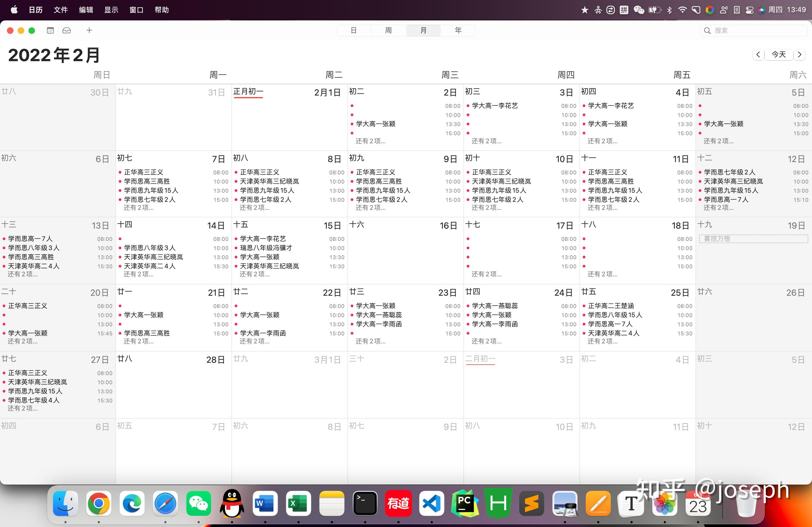This screenshot has width=812, height=527.
Task: Go to previous month arrow
Action: [x=758, y=54]
